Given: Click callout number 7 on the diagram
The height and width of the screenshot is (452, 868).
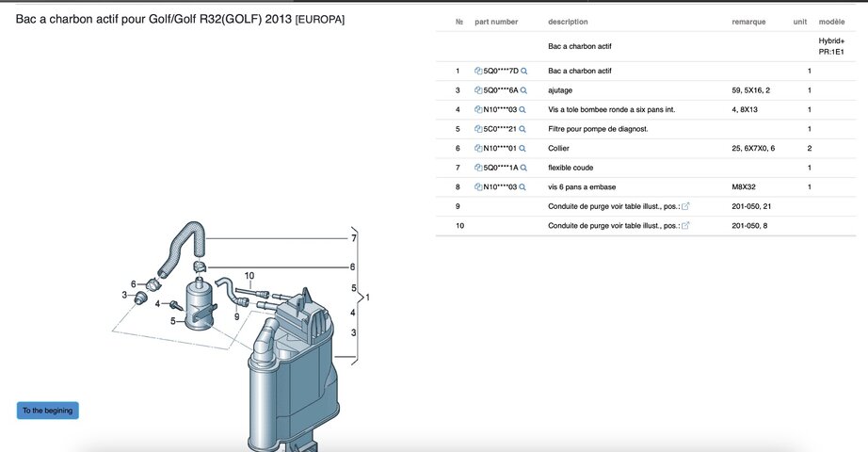Looking at the screenshot, I should click(354, 238).
